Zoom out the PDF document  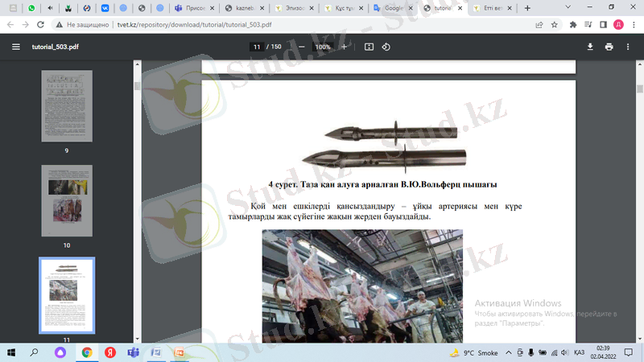pos(302,47)
